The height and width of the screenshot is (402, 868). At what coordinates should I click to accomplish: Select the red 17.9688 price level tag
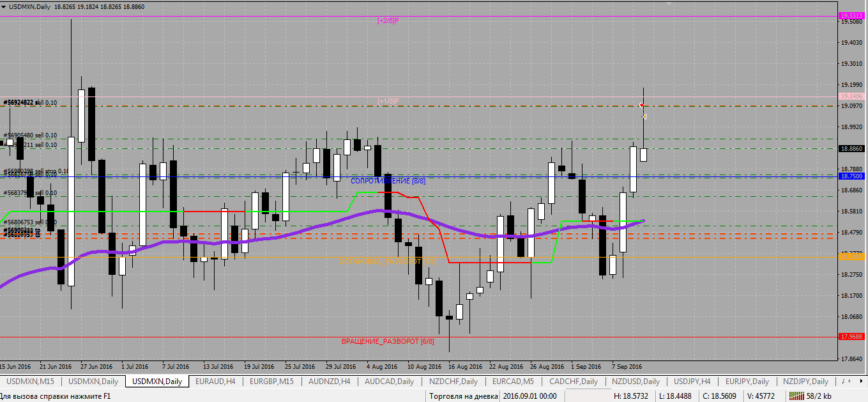(851, 336)
